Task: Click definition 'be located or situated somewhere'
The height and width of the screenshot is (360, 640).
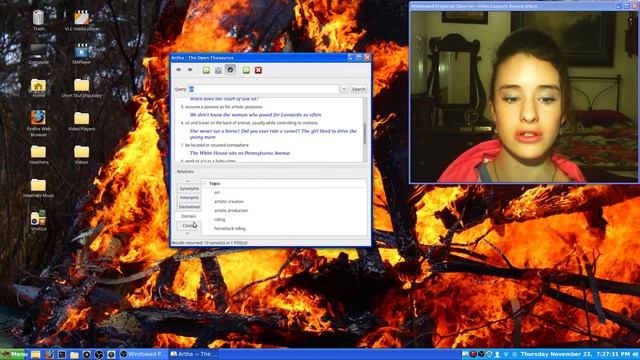Action: 217,145
